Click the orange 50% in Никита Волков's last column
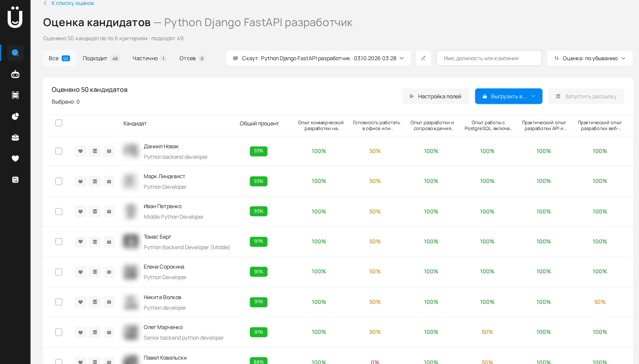 600,302
